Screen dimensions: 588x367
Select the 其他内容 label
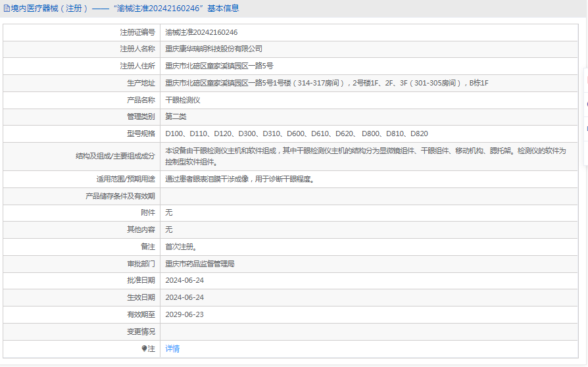[x=141, y=230]
